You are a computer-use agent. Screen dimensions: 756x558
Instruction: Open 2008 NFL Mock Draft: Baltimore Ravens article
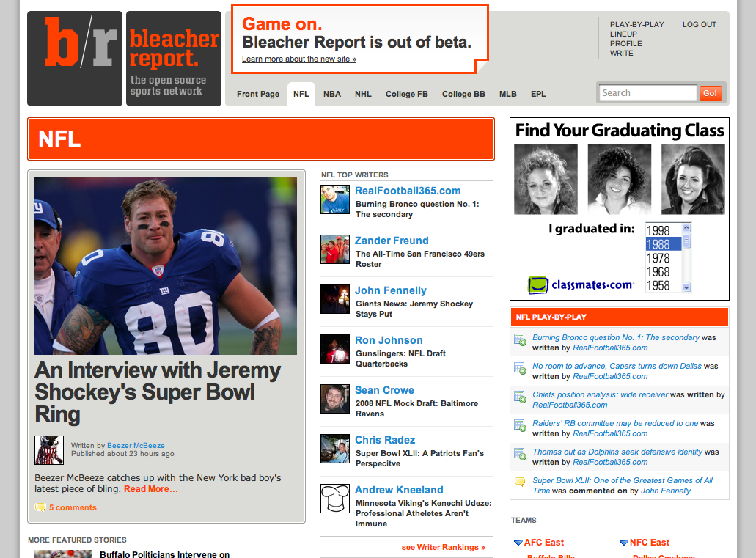click(x=416, y=408)
